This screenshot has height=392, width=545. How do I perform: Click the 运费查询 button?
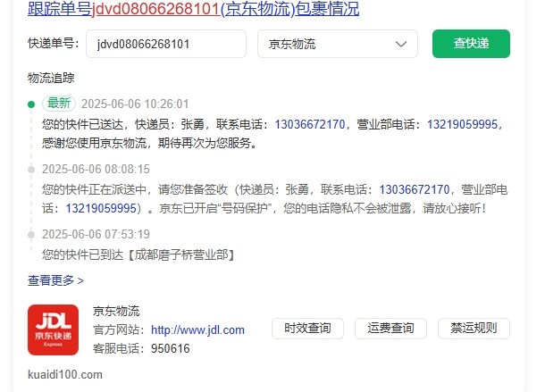pyautogui.click(x=390, y=329)
